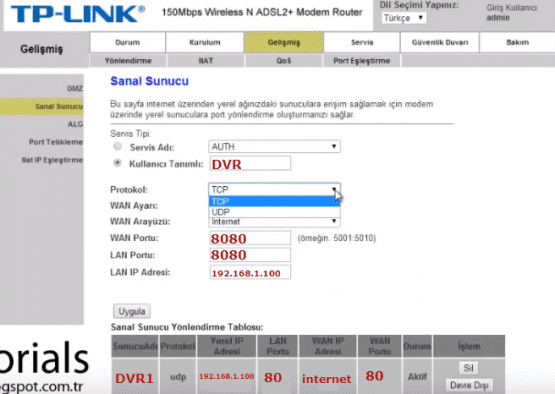Click the Sanal Sunucu page heading
Image resolution: width=555 pixels, height=394 pixels.
[x=149, y=81]
